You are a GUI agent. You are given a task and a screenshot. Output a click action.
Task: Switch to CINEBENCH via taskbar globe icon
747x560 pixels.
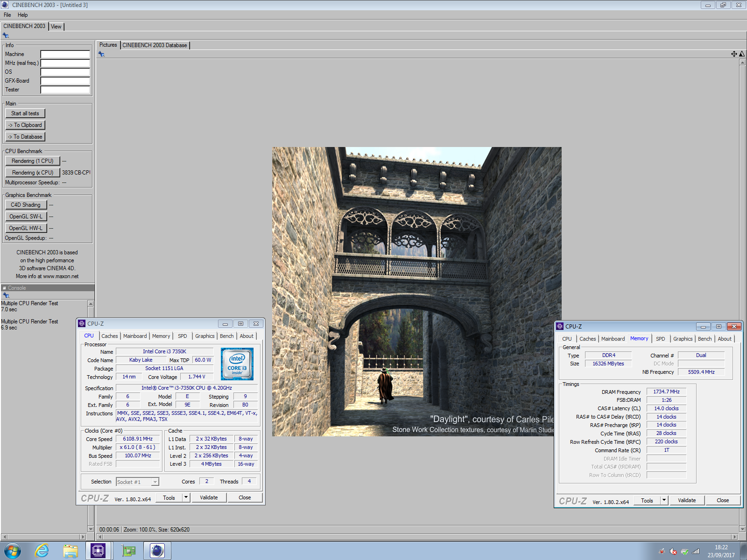[157, 551]
